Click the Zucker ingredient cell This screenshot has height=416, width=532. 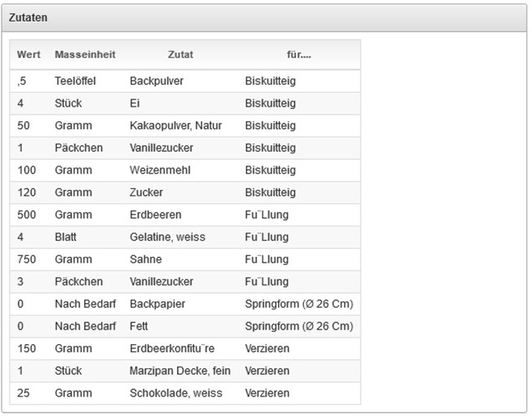click(146, 192)
